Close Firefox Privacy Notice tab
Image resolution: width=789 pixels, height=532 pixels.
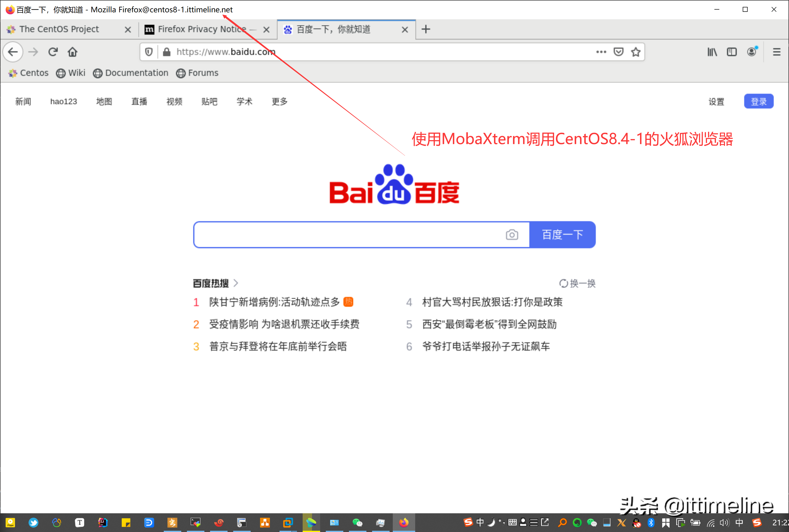(x=266, y=30)
